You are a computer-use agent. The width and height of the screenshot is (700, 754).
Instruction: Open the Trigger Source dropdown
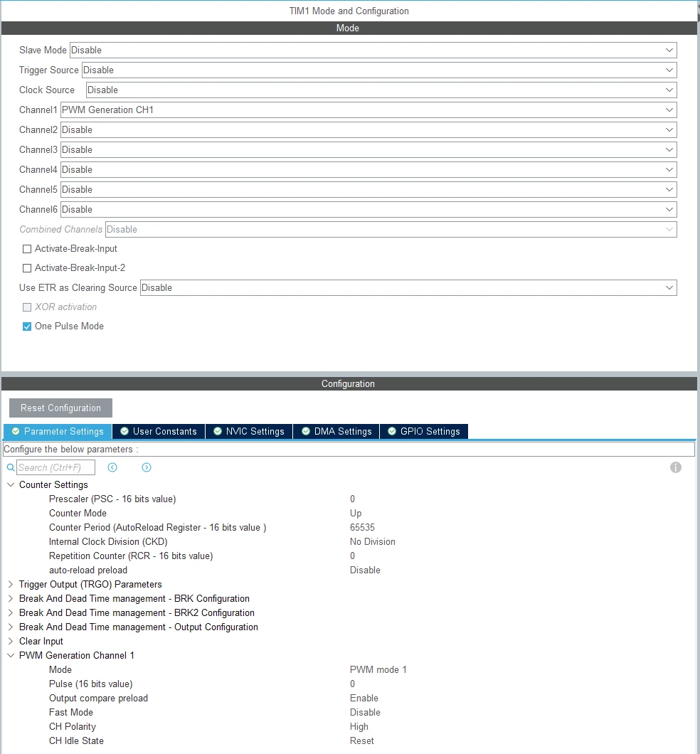(x=379, y=70)
